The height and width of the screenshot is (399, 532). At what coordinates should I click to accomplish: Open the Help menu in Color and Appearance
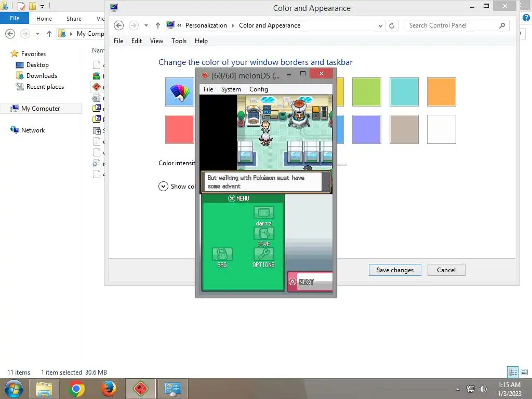(x=201, y=41)
